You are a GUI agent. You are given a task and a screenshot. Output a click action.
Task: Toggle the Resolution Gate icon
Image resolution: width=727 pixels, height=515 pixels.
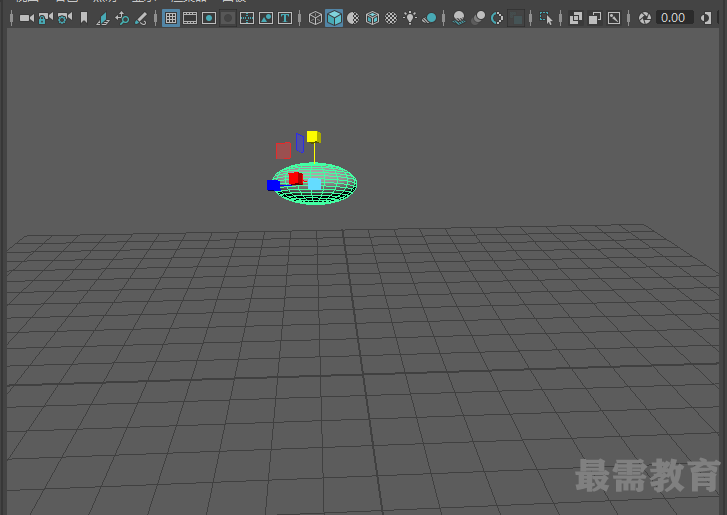pos(209,18)
